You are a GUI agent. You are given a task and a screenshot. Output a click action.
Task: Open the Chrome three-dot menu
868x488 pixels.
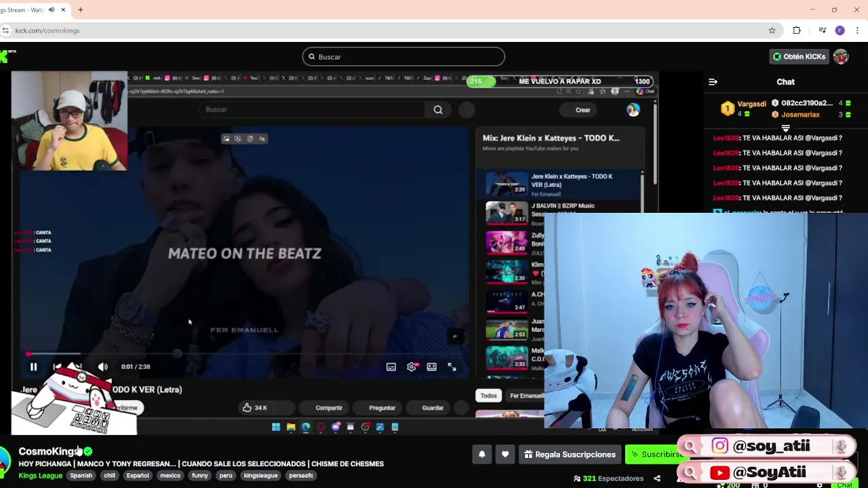tap(858, 30)
